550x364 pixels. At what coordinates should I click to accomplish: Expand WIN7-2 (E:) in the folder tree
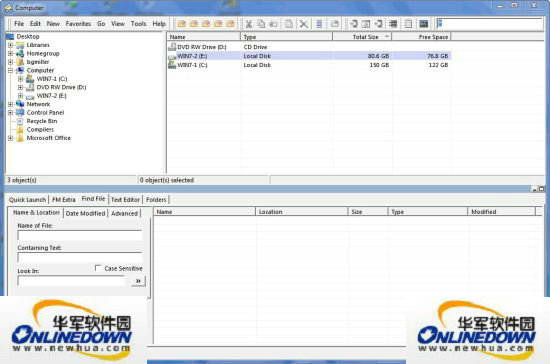[x=20, y=96]
